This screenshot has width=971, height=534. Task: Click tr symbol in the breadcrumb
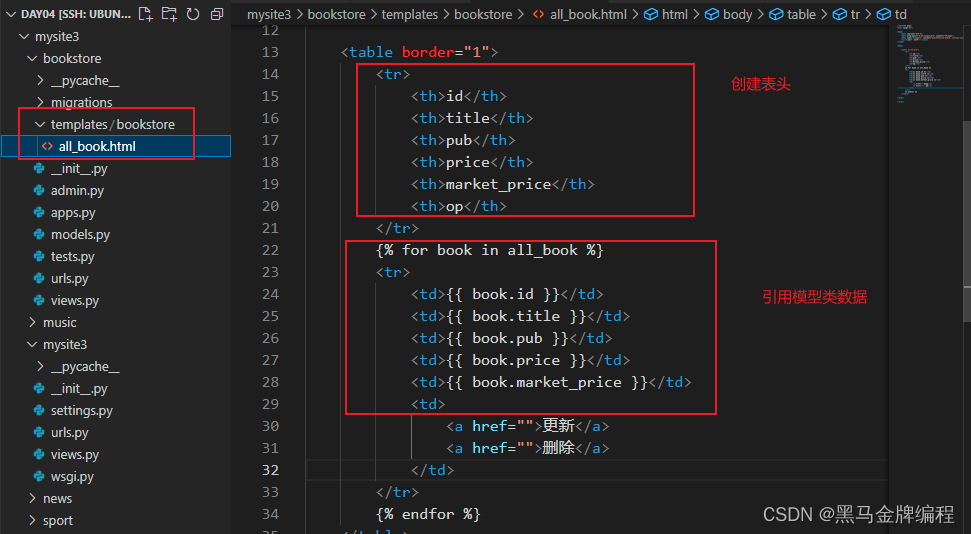point(855,14)
